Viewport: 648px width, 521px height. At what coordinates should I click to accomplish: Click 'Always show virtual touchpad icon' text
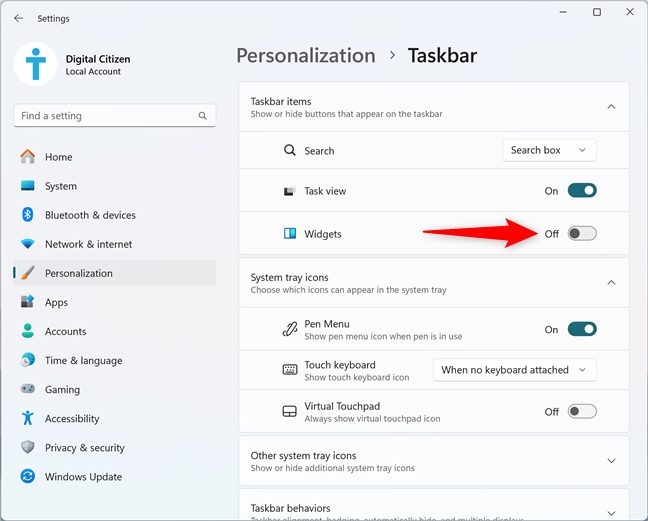click(x=372, y=419)
